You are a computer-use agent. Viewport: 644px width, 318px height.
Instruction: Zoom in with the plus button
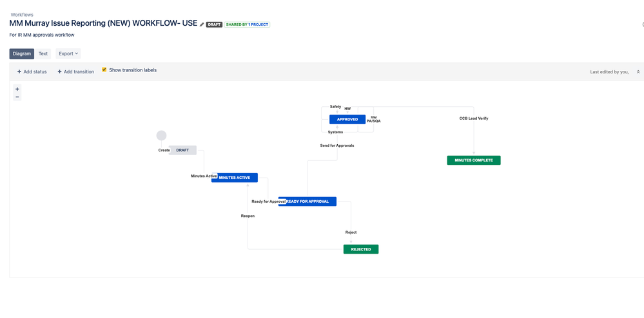click(17, 89)
